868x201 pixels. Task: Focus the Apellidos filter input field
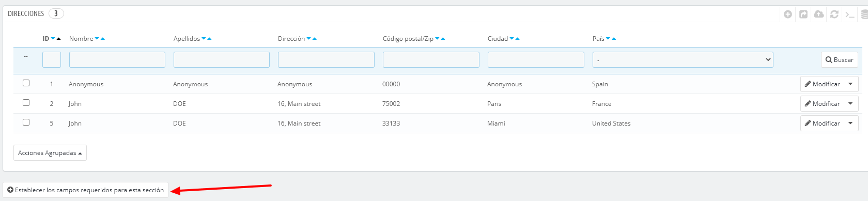pyautogui.click(x=222, y=60)
